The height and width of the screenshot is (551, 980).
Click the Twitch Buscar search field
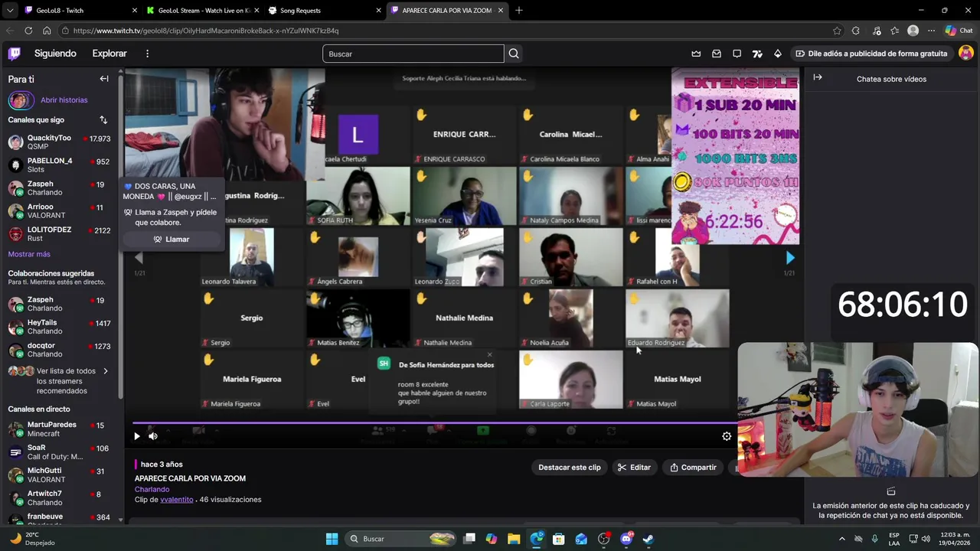tap(413, 54)
